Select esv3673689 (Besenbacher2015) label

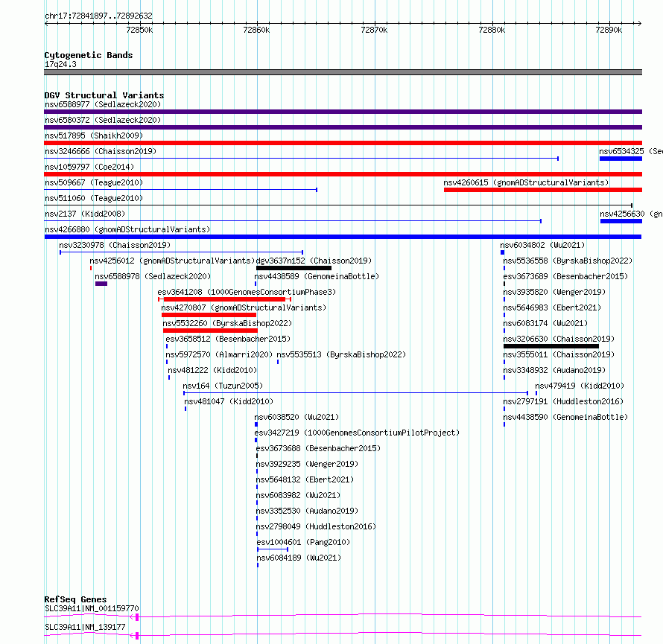coord(565,276)
